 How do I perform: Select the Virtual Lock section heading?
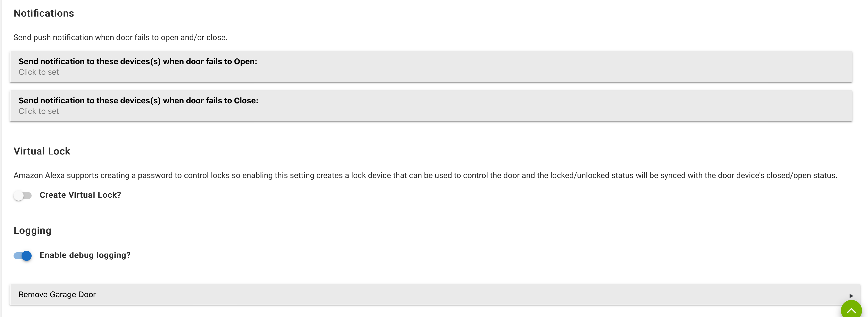(x=42, y=151)
